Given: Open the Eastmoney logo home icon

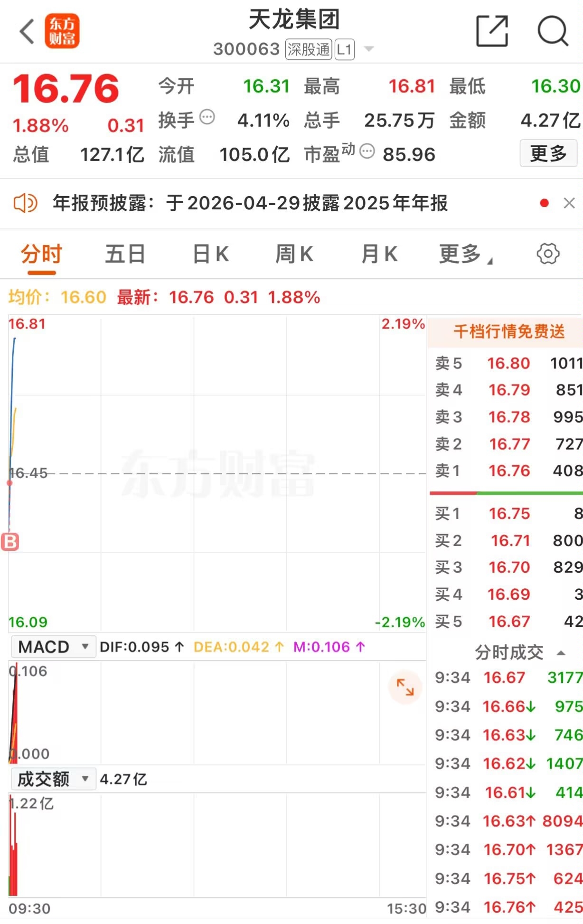Looking at the screenshot, I should pyautogui.click(x=62, y=31).
